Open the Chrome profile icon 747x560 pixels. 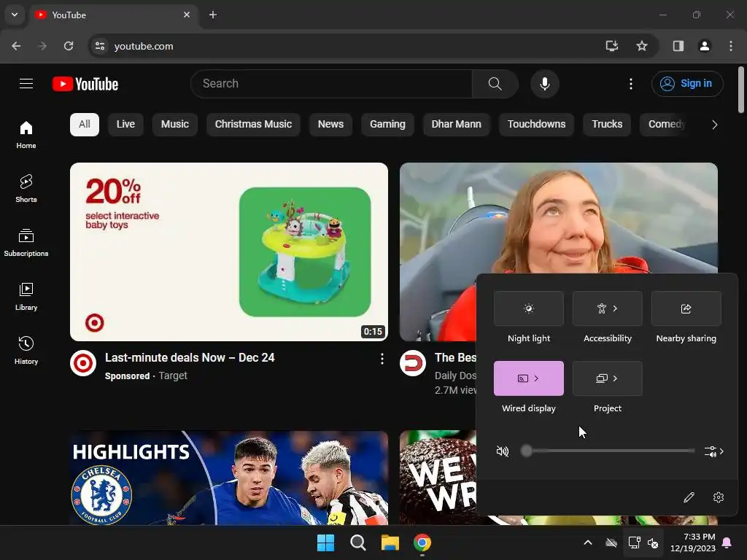click(x=705, y=46)
